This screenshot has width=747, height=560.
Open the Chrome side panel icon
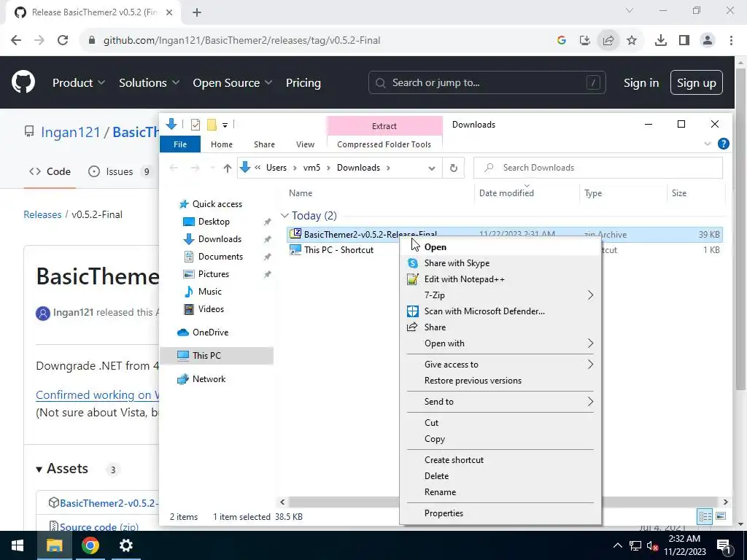point(684,41)
